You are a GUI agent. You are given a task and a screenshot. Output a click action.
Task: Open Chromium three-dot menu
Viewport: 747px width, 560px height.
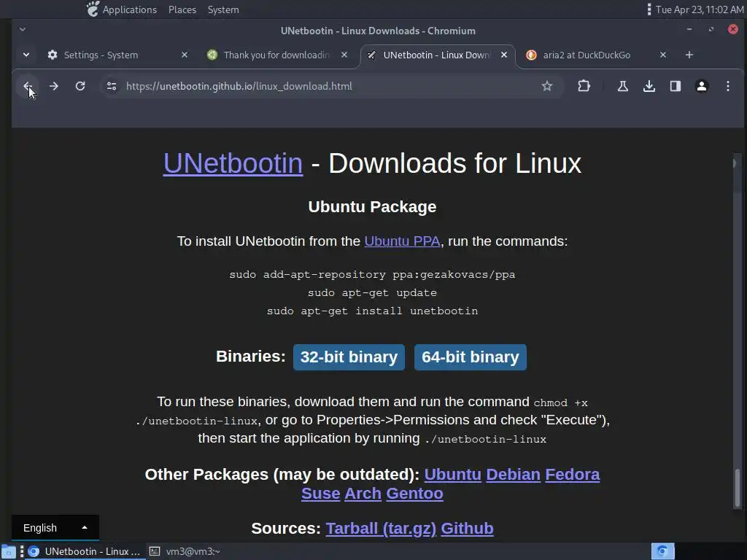[x=727, y=86]
